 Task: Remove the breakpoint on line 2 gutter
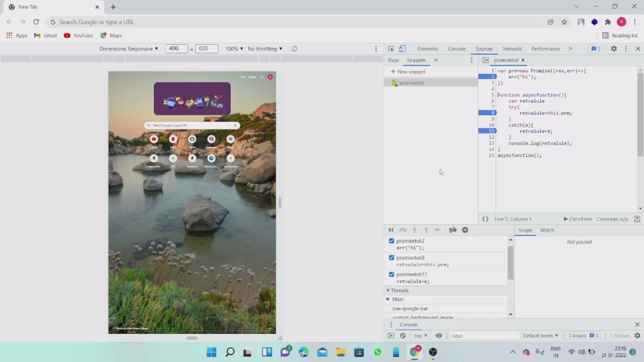tap(487, 76)
